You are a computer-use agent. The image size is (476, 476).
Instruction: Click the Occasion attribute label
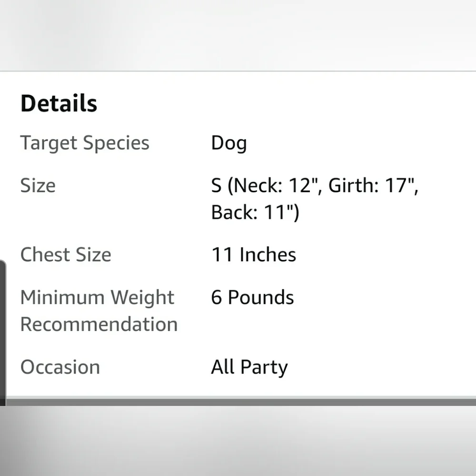point(60,367)
